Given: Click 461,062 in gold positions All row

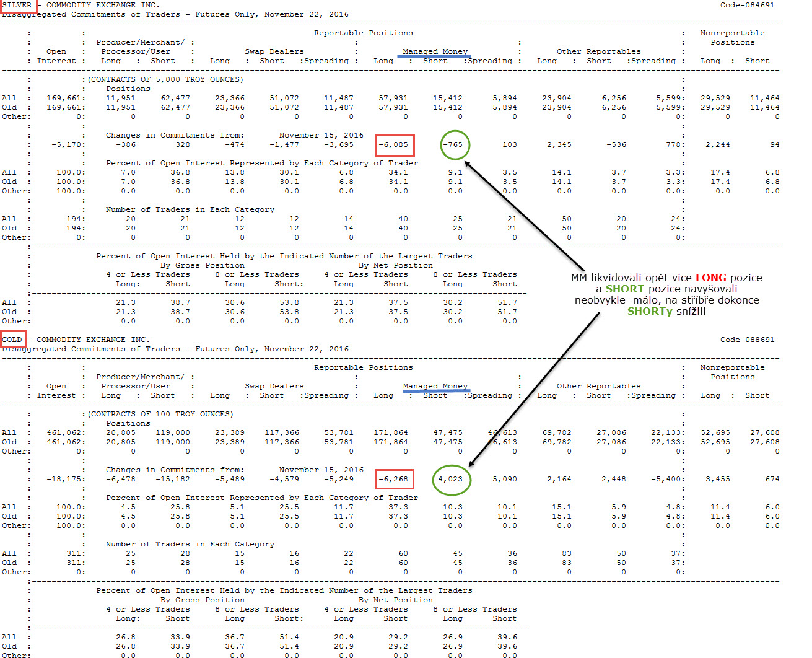Looking at the screenshot, I should click(63, 432).
